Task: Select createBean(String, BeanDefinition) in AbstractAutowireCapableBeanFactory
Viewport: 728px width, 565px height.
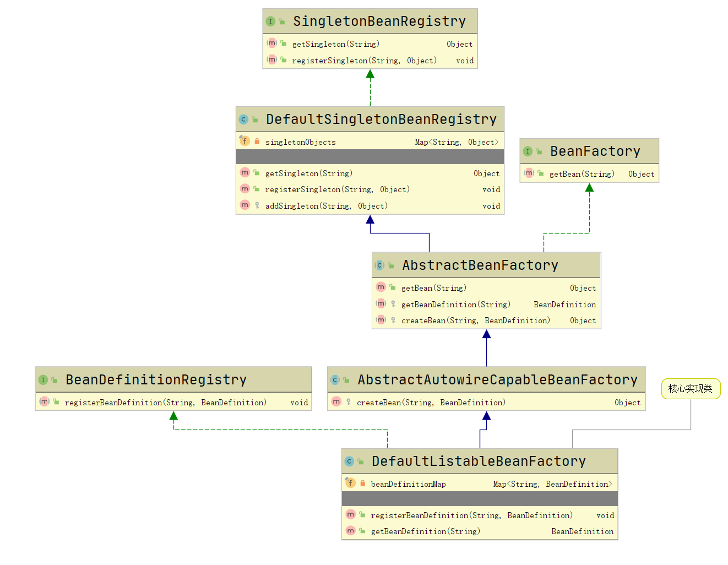Action: tap(431, 403)
